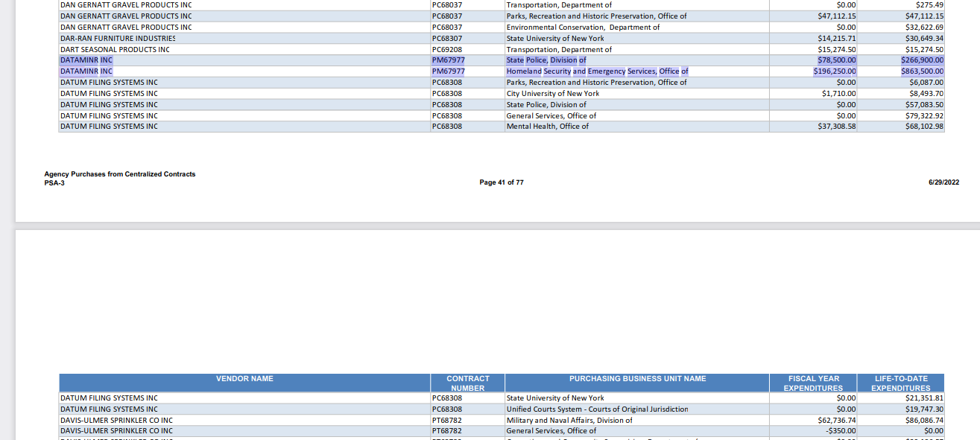Click the $32,622.69 life-to-date amount
Viewport: 980px width, 440px height.
click(924, 27)
